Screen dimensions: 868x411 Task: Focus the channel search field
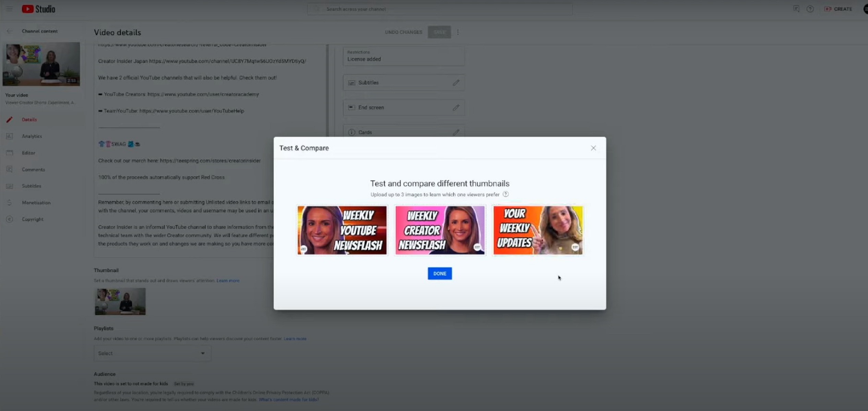tap(439, 9)
